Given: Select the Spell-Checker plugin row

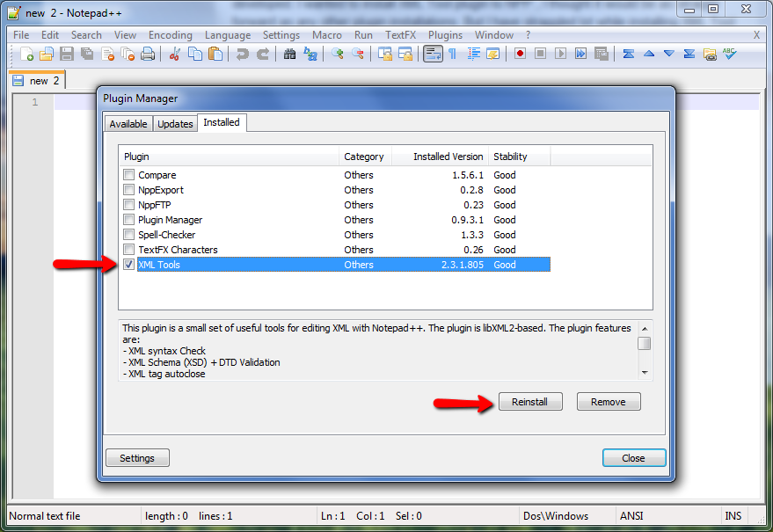Looking at the screenshot, I should click(335, 234).
